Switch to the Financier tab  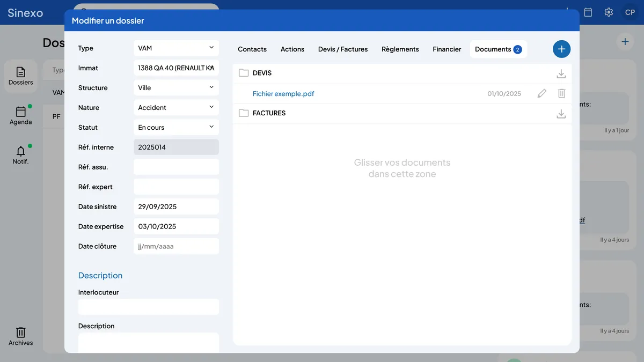447,49
